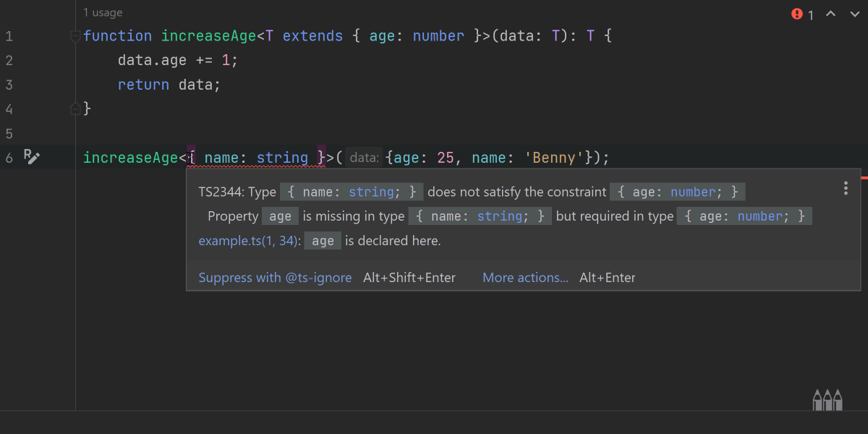Click line number 6 in the gutter

(9, 158)
